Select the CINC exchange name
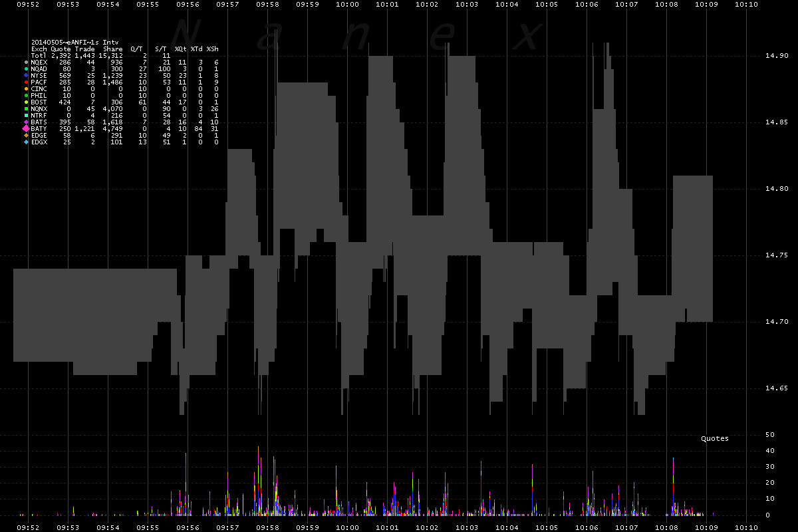The width and height of the screenshot is (798, 532). 39,88
